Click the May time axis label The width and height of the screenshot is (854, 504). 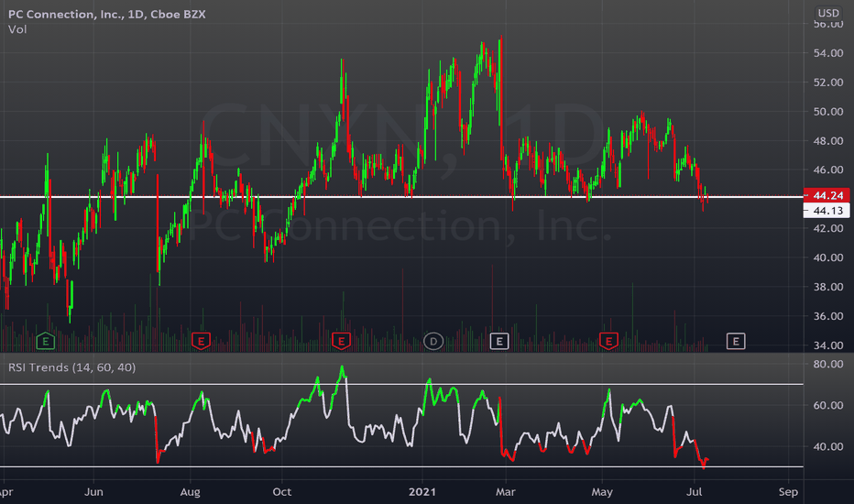[x=602, y=492]
